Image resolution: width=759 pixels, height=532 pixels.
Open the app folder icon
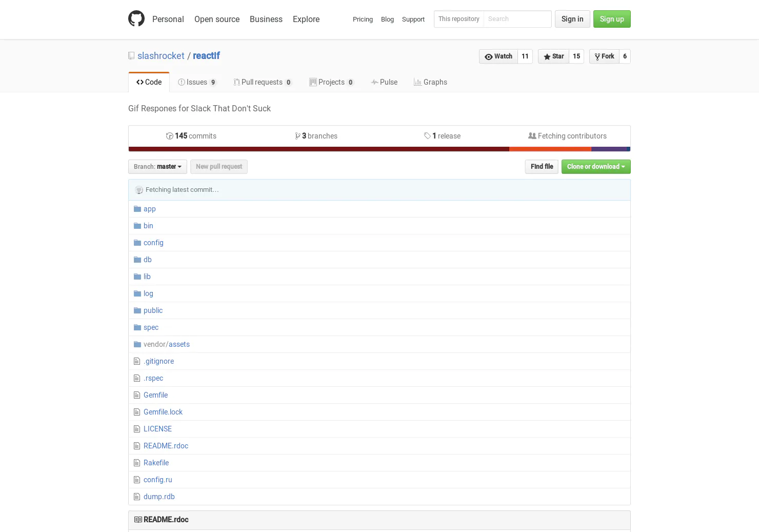[x=137, y=209]
